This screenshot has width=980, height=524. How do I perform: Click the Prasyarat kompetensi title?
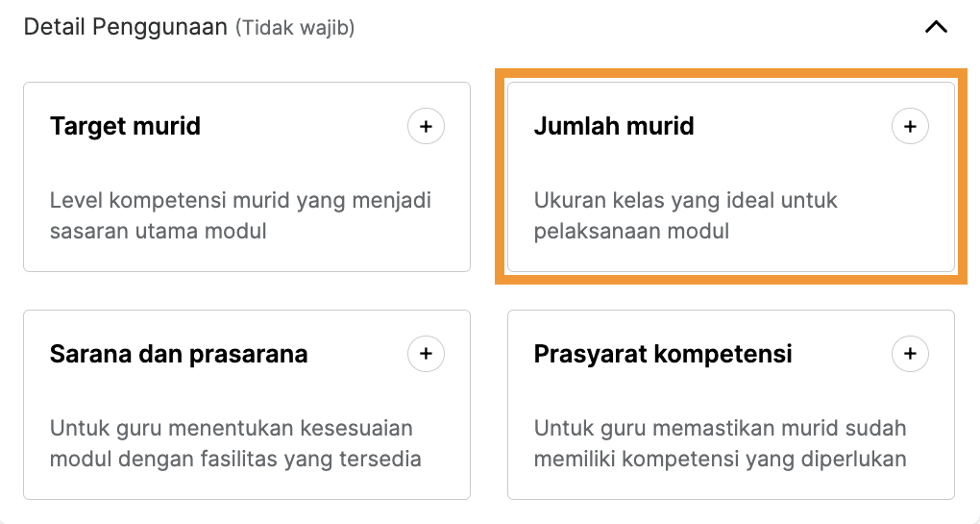tap(663, 354)
